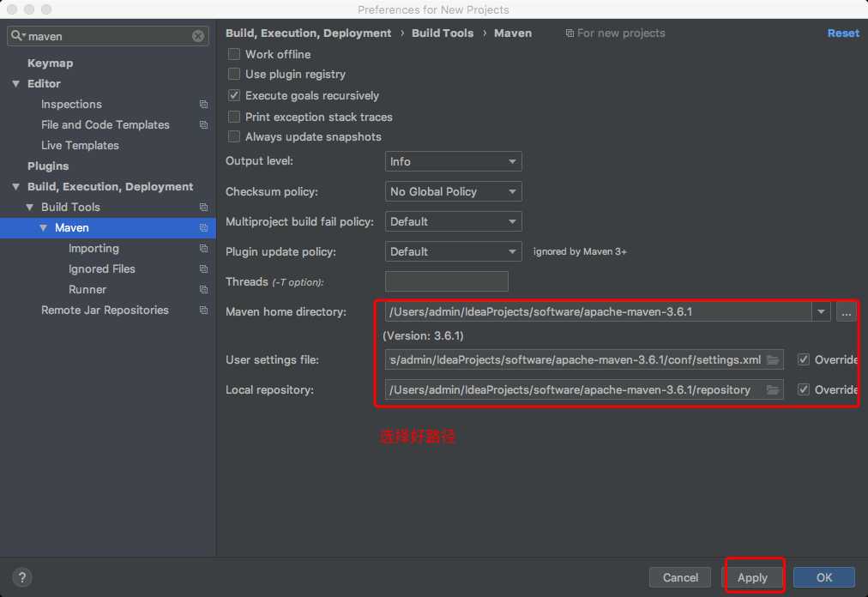
Task: Click the 'ignored by Maven 3+' note
Action: [x=580, y=251]
